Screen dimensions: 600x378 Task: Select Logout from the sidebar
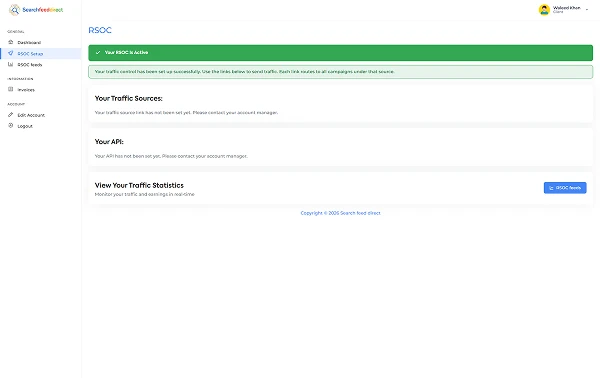(41, 126)
